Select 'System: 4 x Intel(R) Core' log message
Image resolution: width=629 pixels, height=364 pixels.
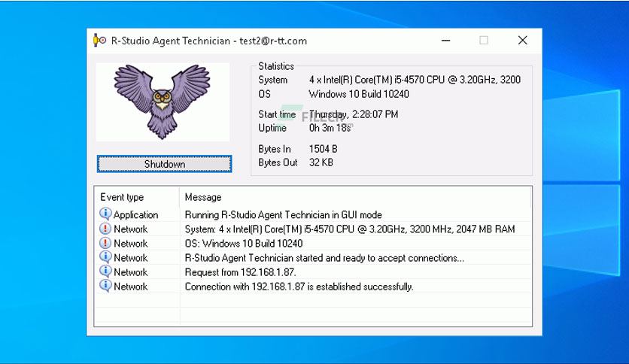[x=350, y=229]
